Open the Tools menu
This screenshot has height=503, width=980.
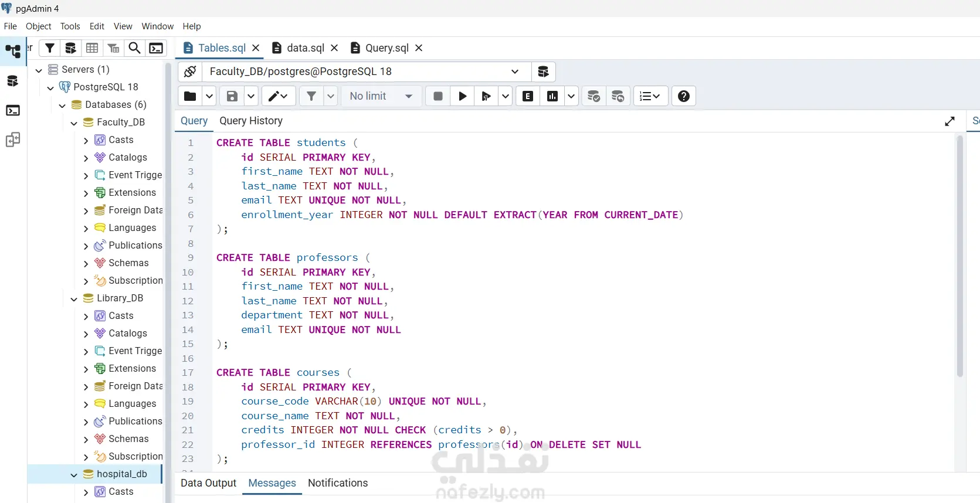[70, 26]
